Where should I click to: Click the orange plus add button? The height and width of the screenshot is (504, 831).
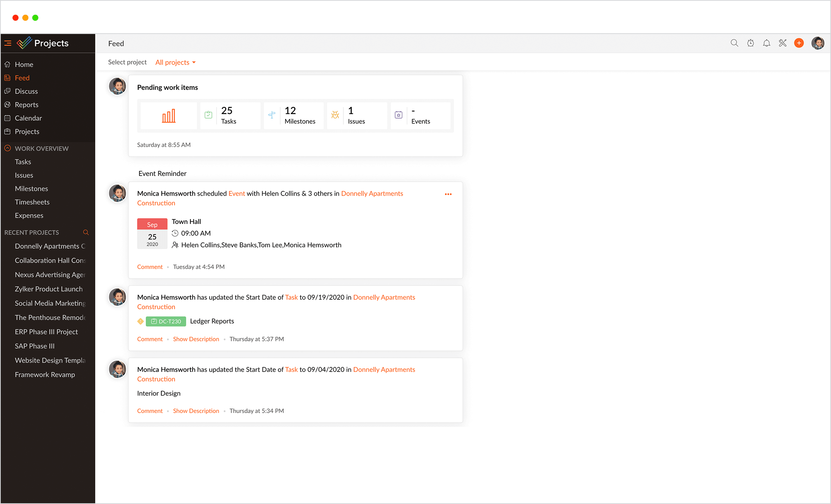click(x=799, y=43)
